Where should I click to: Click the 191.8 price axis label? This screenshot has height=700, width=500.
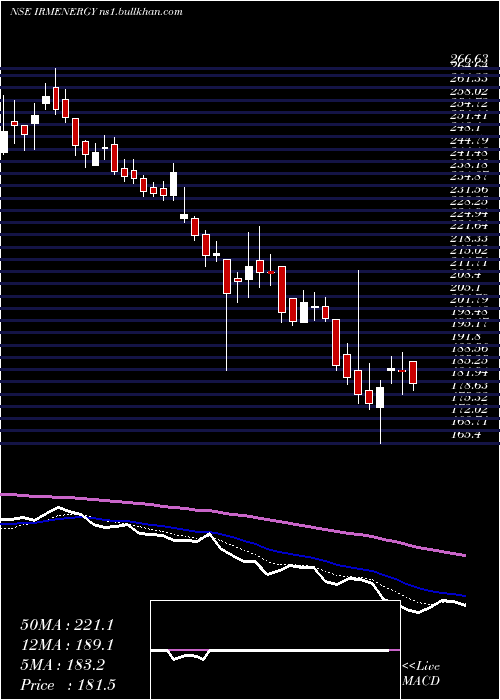coord(466,338)
